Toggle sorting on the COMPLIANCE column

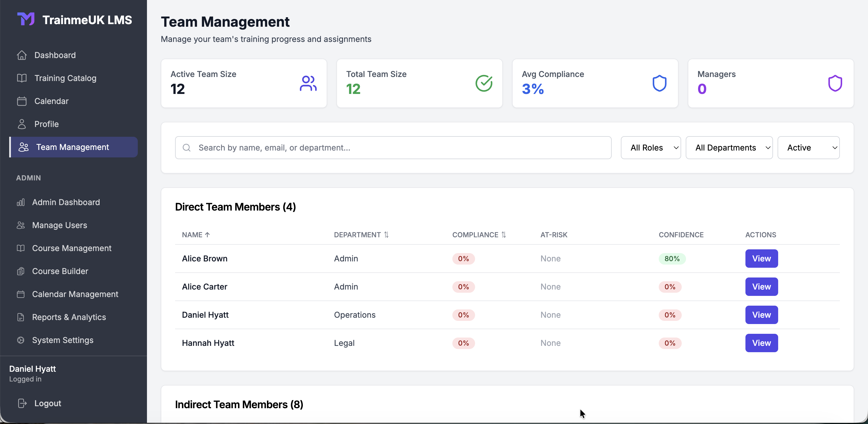503,234
